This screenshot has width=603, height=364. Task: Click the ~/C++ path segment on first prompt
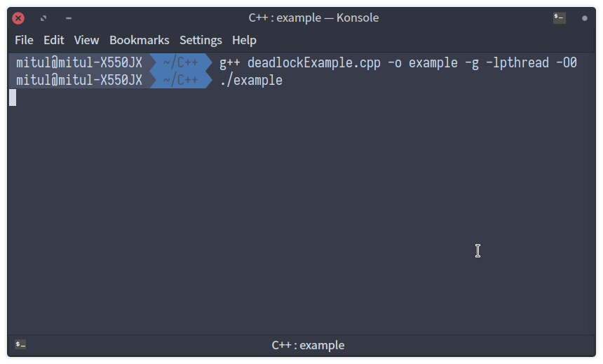(180, 62)
